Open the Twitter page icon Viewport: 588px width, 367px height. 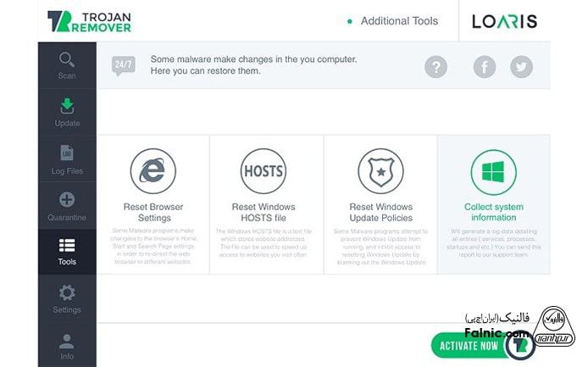521,66
